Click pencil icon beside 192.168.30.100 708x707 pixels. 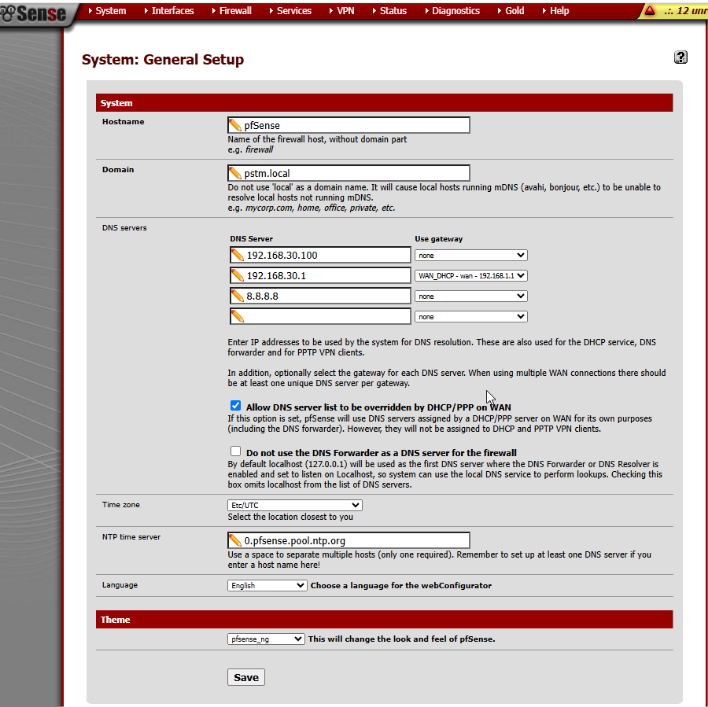pos(237,255)
